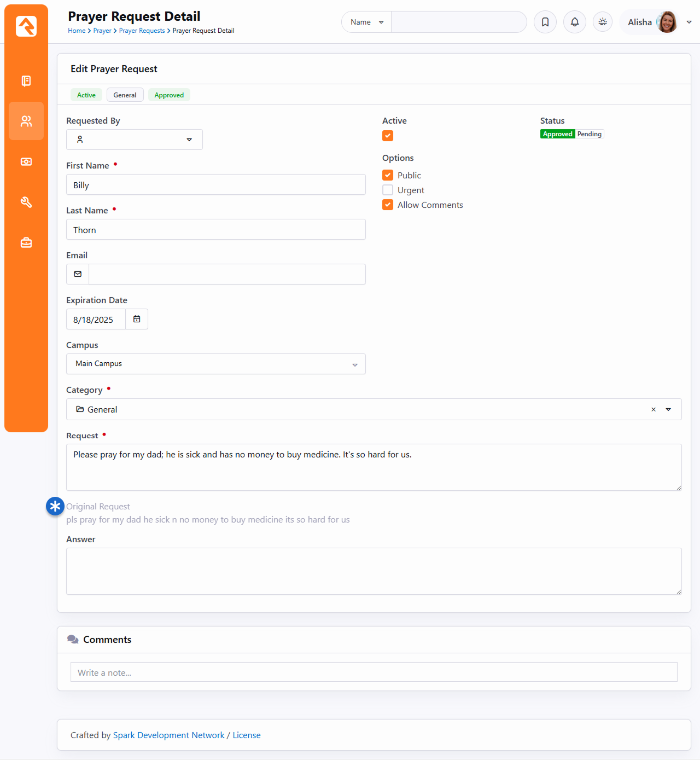The image size is (700, 760).
Task: Toggle the Public option checkbox
Action: (388, 175)
